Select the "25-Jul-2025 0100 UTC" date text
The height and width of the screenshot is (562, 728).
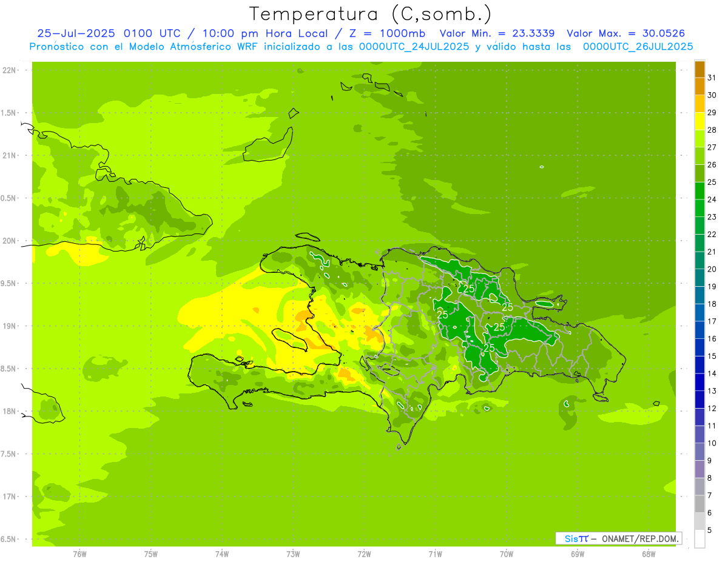point(108,33)
